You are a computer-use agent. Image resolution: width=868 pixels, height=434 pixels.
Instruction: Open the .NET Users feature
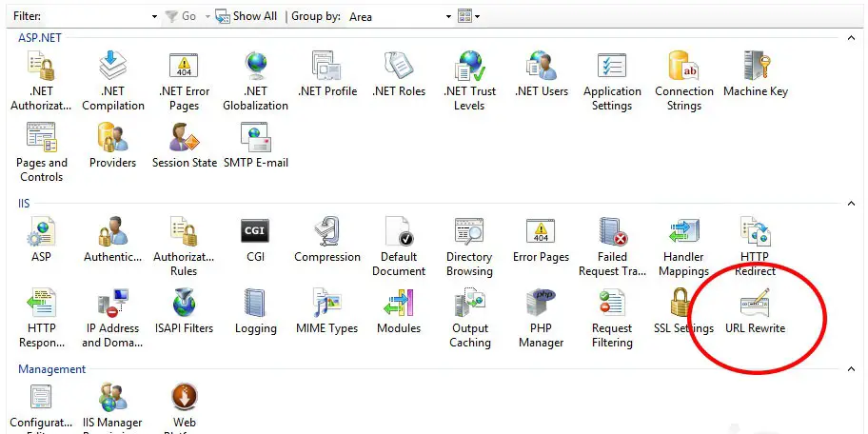[x=541, y=74]
